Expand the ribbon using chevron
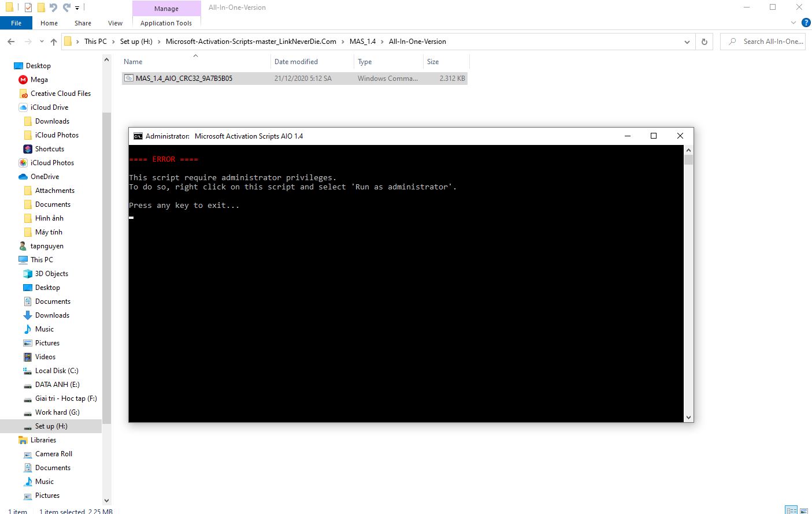The image size is (812, 514). (x=794, y=23)
